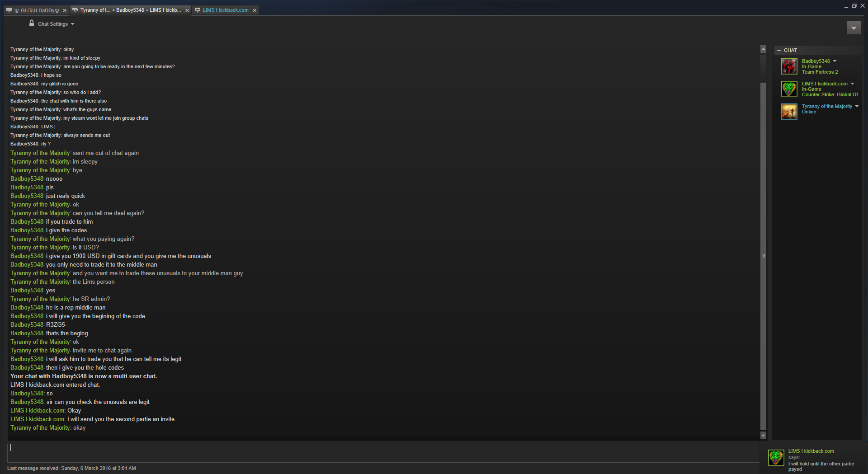This screenshot has width=868, height=474.
Task: Open Badboy5348's avatar in chat list
Action: [789, 66]
